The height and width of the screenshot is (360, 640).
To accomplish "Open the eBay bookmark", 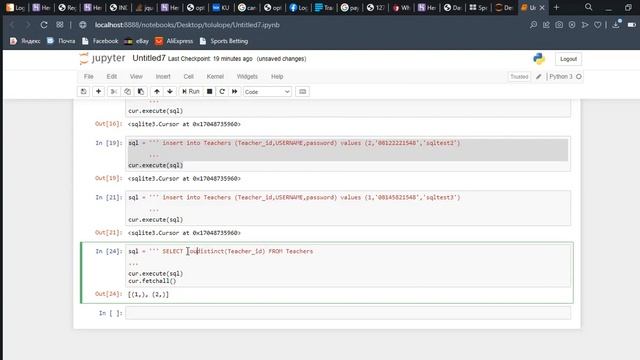I will point(136,41).
